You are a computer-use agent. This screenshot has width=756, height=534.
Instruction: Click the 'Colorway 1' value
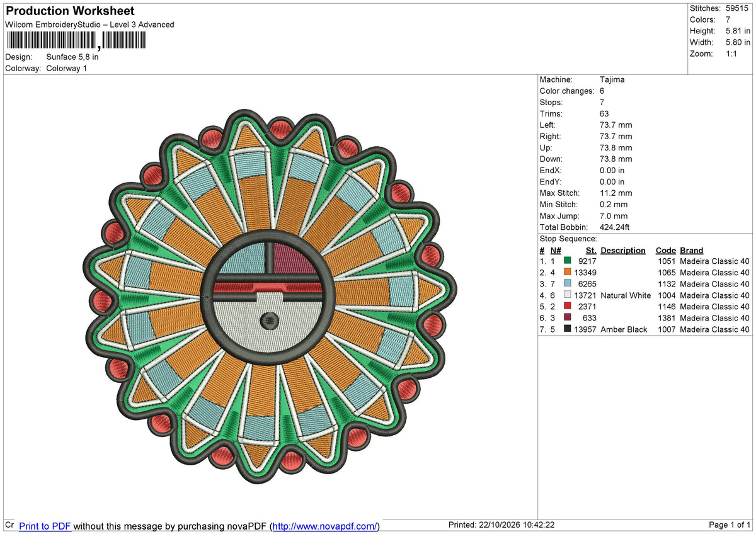pos(67,68)
